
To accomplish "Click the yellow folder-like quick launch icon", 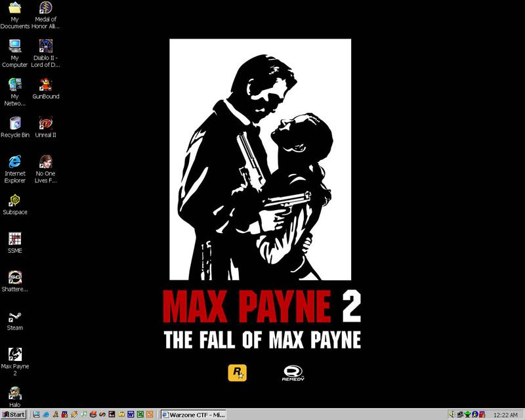I will pyautogui.click(x=121, y=415).
